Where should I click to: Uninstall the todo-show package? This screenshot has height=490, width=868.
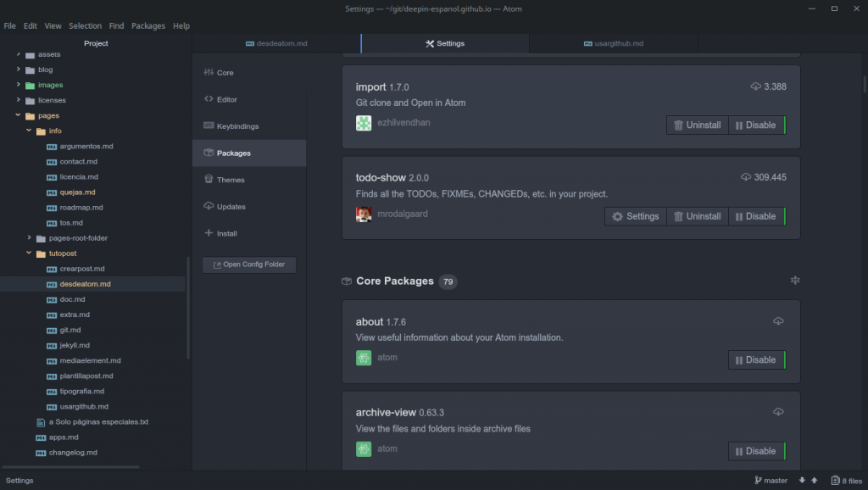coord(698,216)
